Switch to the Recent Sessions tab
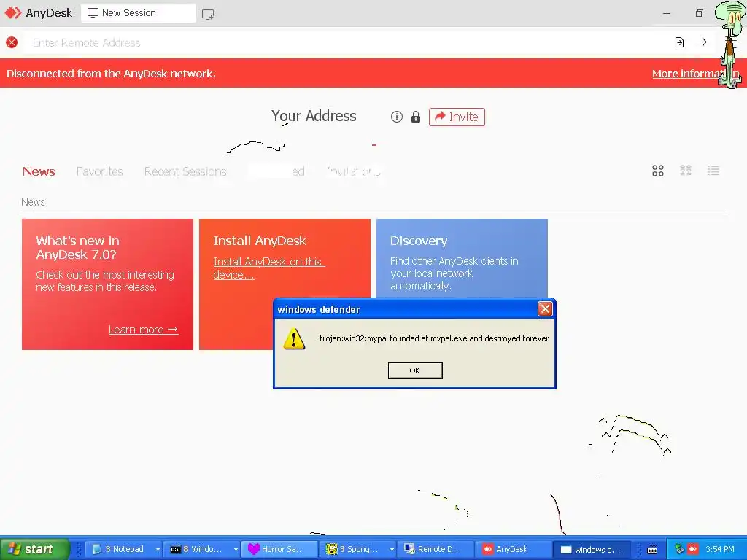The image size is (747, 560). pos(185,171)
